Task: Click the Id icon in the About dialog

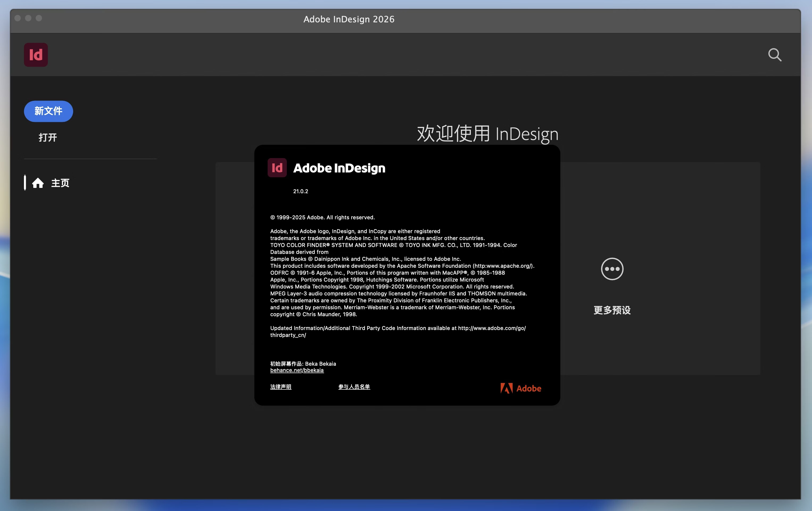Action: click(277, 168)
